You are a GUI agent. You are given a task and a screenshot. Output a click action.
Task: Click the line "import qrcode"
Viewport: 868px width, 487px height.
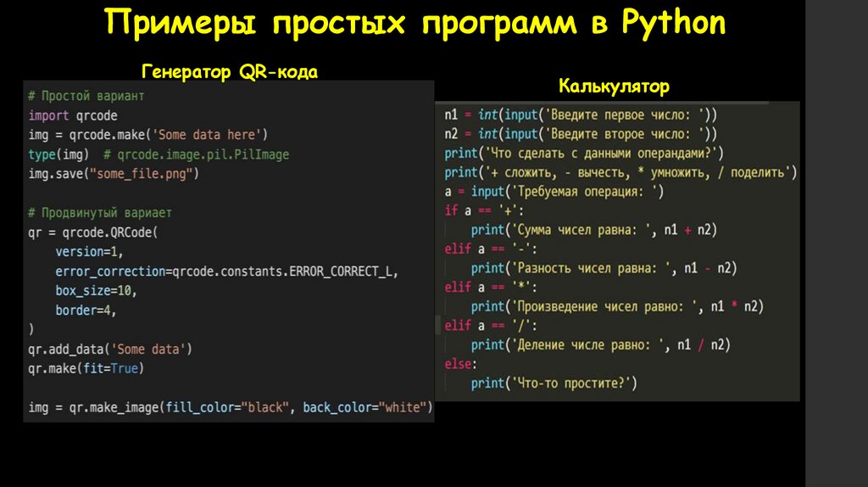73,115
